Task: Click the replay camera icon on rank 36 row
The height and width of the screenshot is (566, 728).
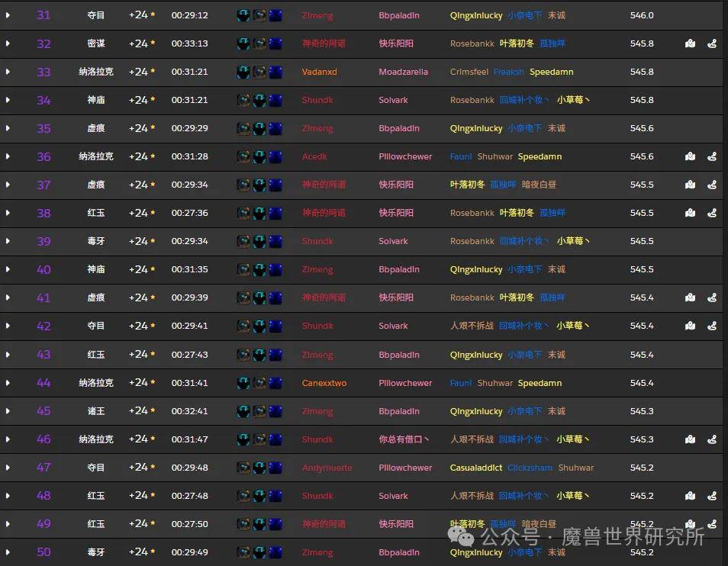Action: 691,156
